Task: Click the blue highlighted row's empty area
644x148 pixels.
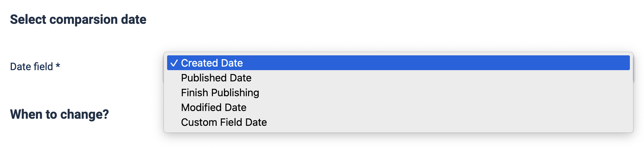Action: point(418,63)
